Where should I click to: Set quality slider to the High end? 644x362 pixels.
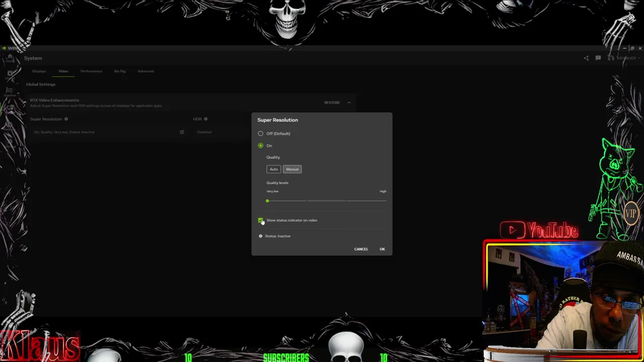point(385,201)
